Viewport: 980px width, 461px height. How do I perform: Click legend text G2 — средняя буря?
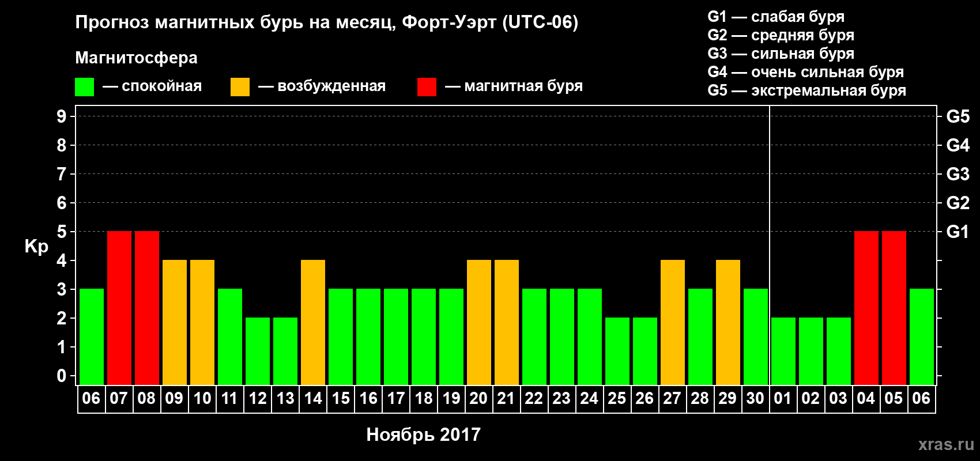(x=781, y=35)
